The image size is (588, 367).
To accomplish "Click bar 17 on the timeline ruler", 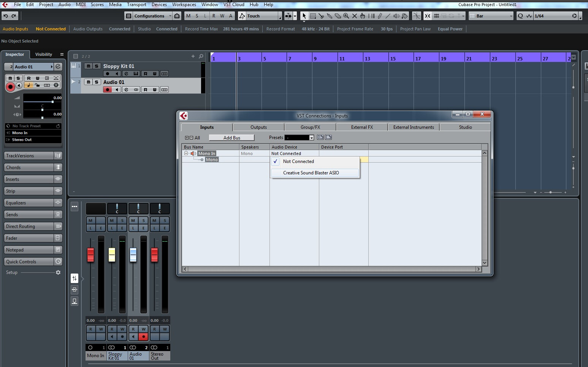I will [418, 59].
